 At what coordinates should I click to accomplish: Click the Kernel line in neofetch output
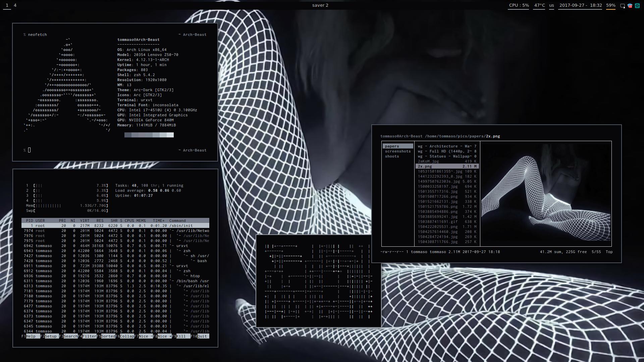click(x=143, y=60)
